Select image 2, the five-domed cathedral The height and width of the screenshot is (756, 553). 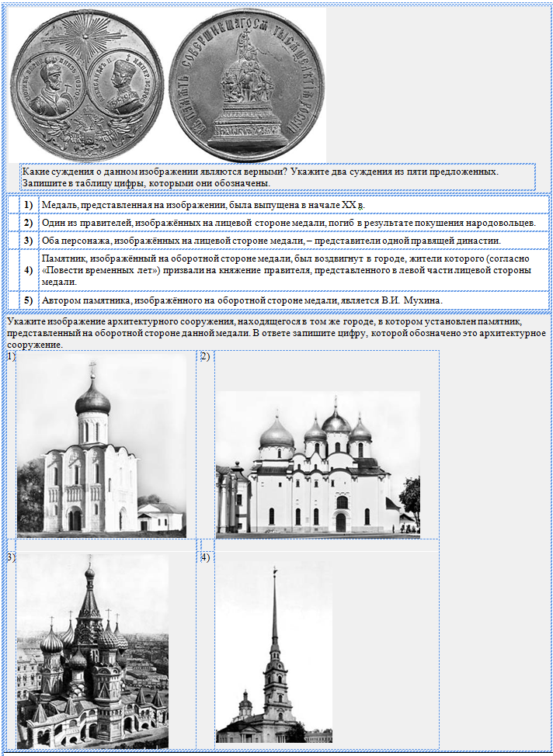point(318,465)
